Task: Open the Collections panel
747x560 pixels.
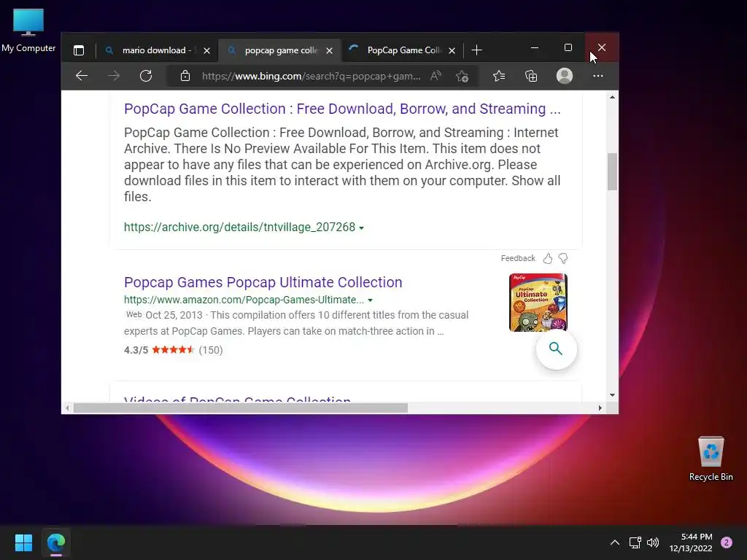Action: point(531,76)
